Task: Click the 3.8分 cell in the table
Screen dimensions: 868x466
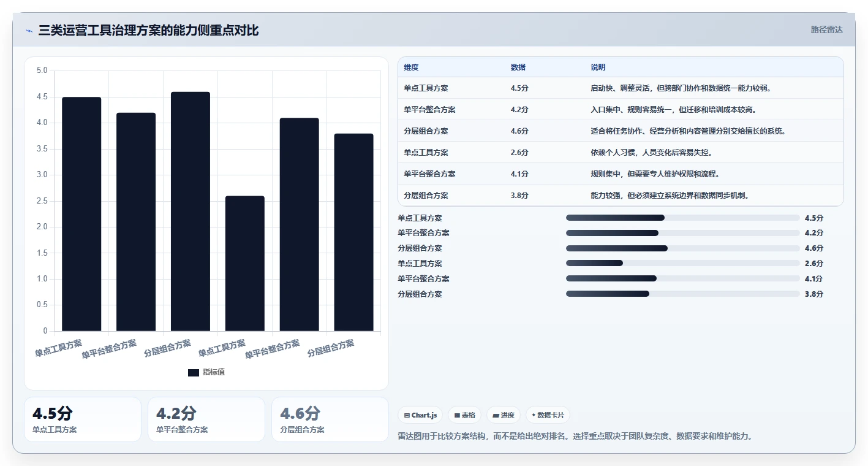Action: (519, 196)
